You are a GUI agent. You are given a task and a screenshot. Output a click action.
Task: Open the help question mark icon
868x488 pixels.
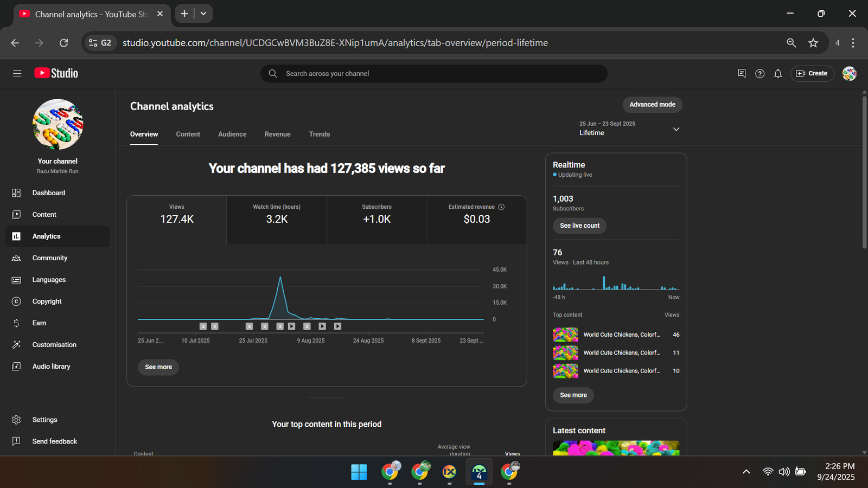coord(759,74)
